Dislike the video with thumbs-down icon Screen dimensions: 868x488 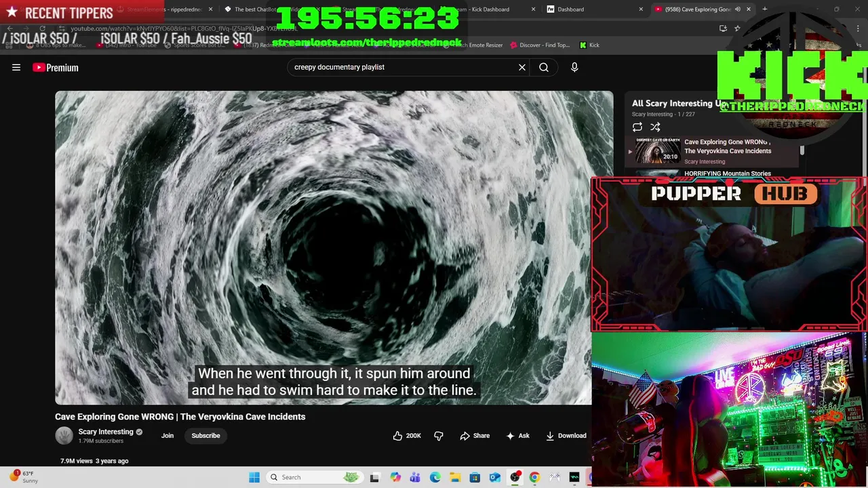click(439, 436)
